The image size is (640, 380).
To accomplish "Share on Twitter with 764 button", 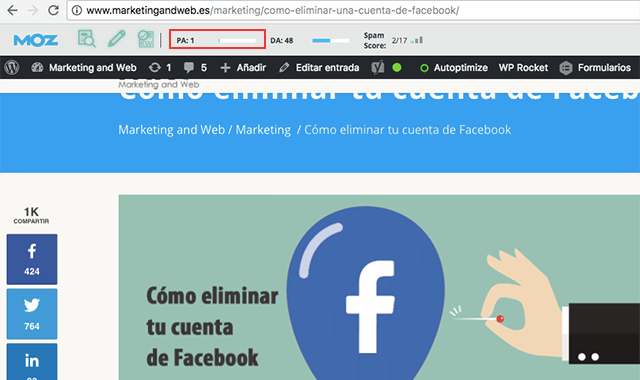I will [x=32, y=314].
